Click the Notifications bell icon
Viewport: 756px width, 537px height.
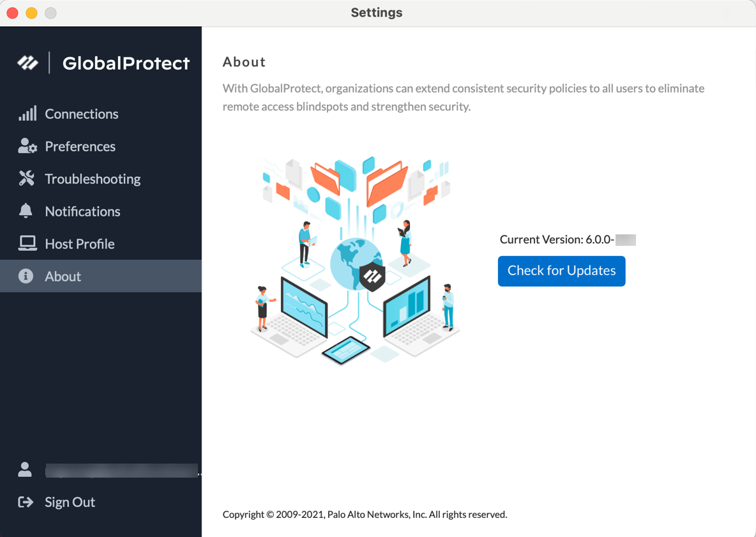pyautogui.click(x=26, y=211)
